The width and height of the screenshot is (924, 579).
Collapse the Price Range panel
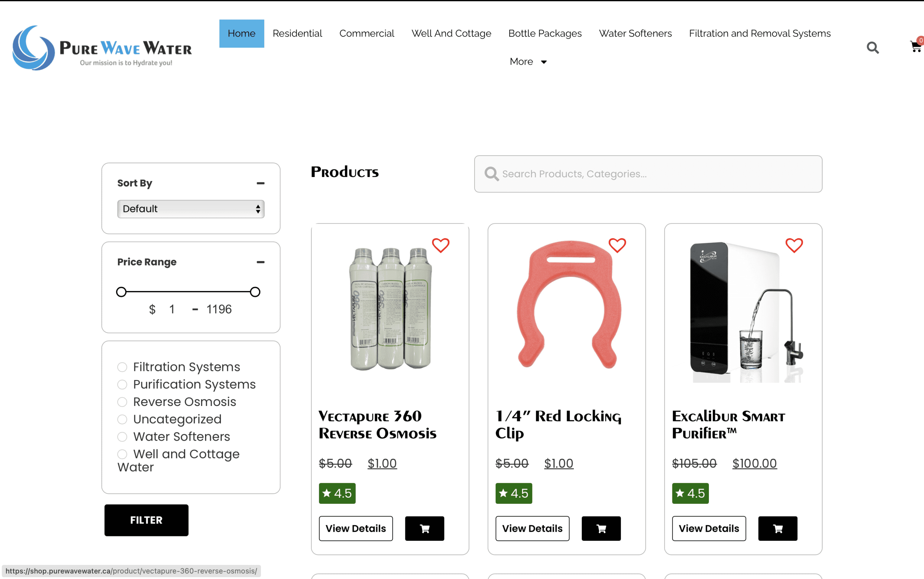(261, 262)
